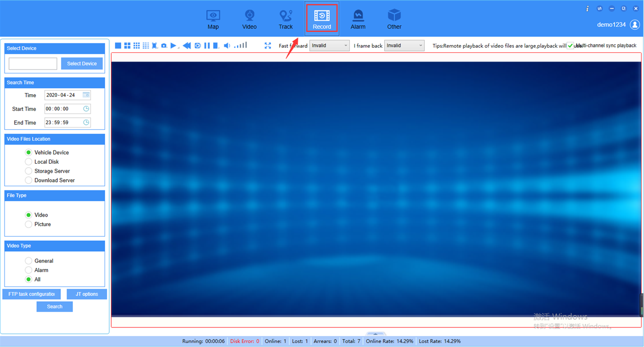Screen dimensions: 644x347
Task: Select General video type
Action: [29, 261]
